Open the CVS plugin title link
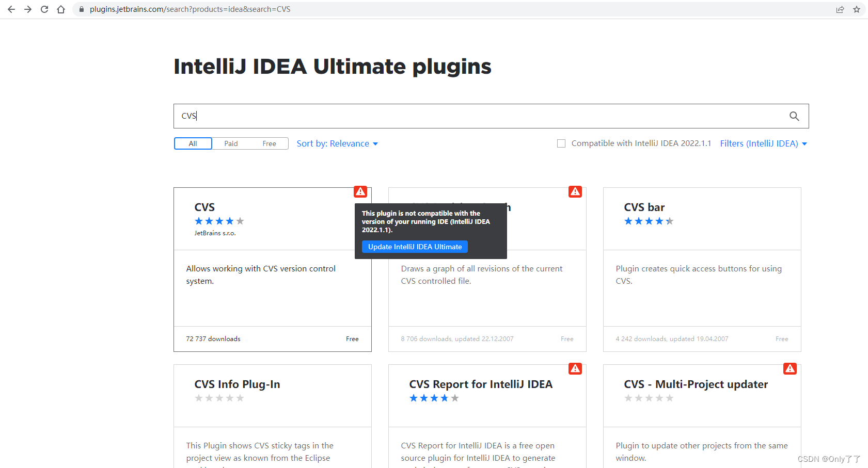Viewport: 868px width, 468px height. click(204, 207)
